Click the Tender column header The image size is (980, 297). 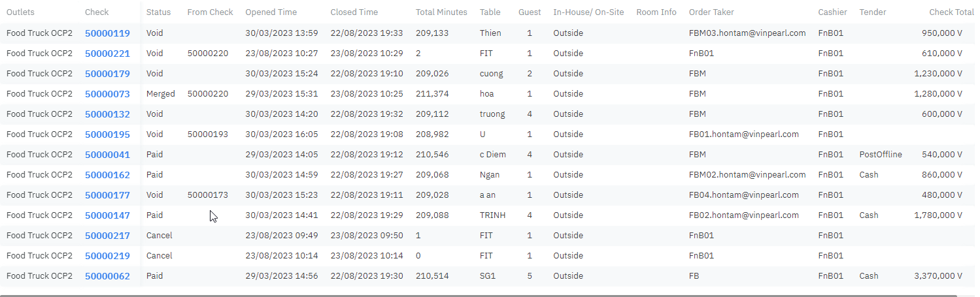(x=873, y=12)
